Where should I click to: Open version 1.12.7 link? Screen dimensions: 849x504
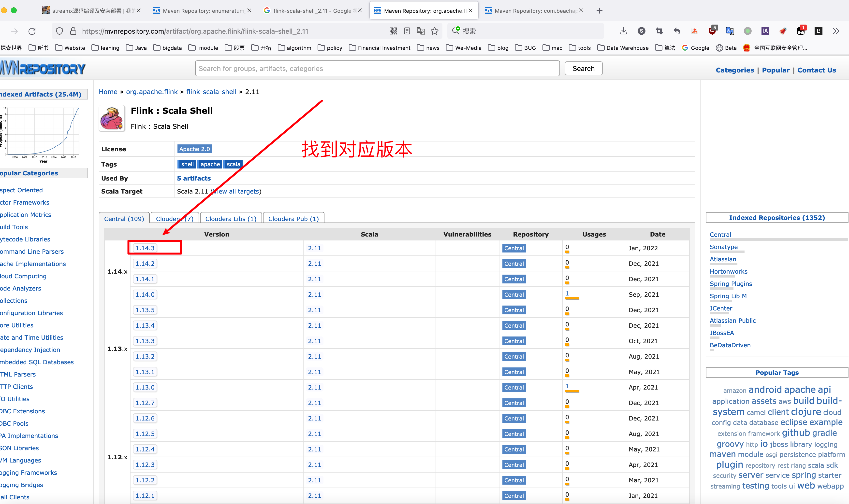(145, 403)
